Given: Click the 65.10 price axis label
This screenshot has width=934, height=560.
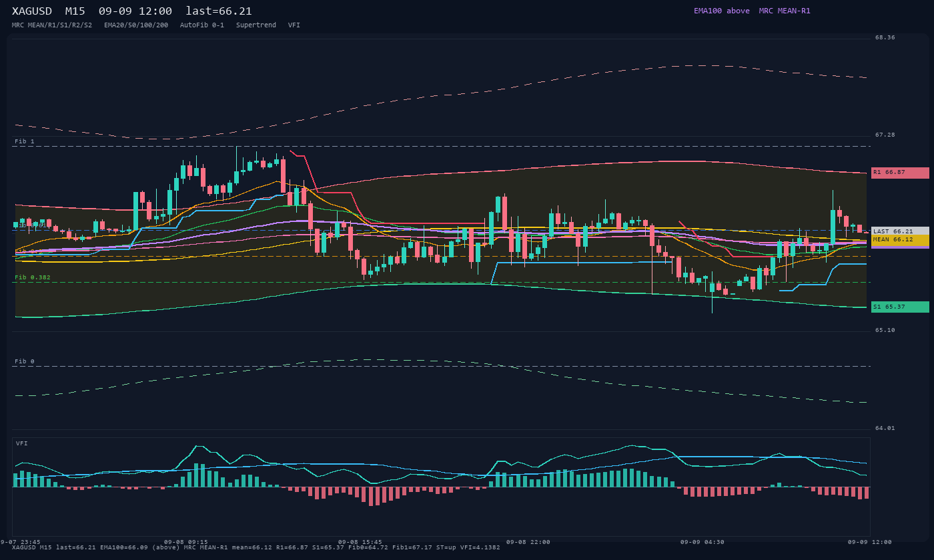Looking at the screenshot, I should [885, 331].
